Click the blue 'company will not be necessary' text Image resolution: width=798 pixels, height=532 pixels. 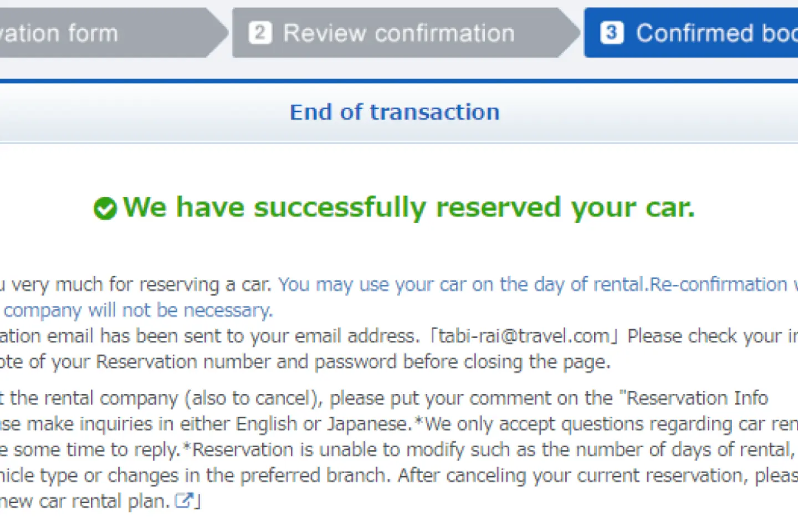139,310
